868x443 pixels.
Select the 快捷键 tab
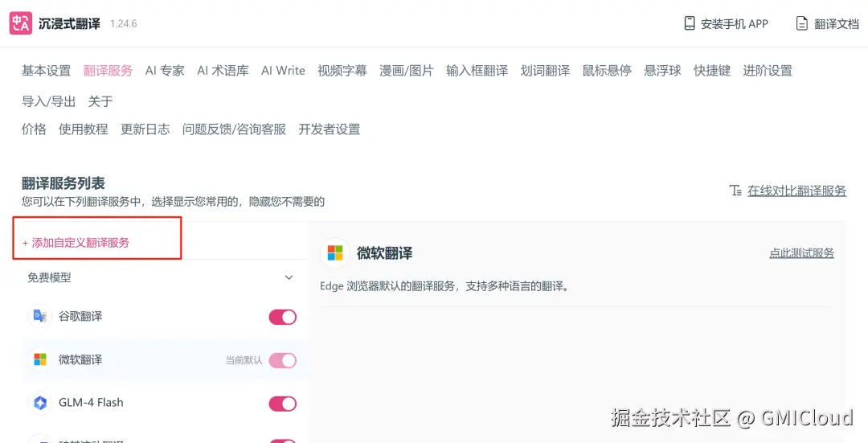(712, 70)
